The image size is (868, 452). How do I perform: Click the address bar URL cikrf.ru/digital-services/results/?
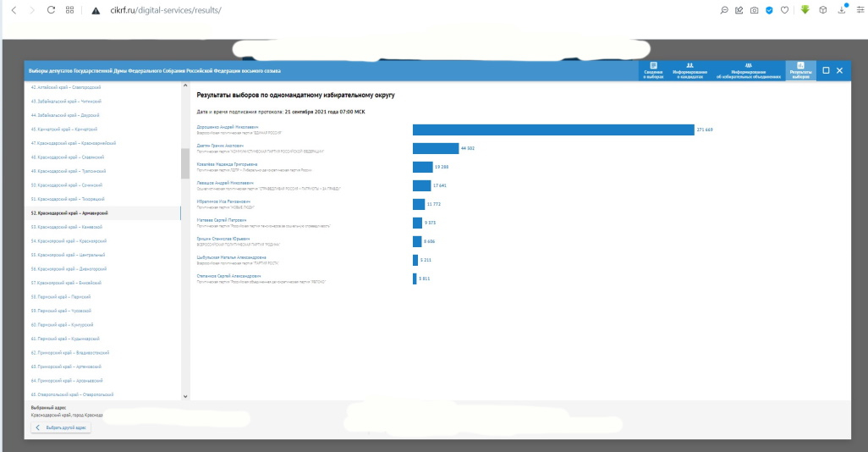click(x=166, y=10)
